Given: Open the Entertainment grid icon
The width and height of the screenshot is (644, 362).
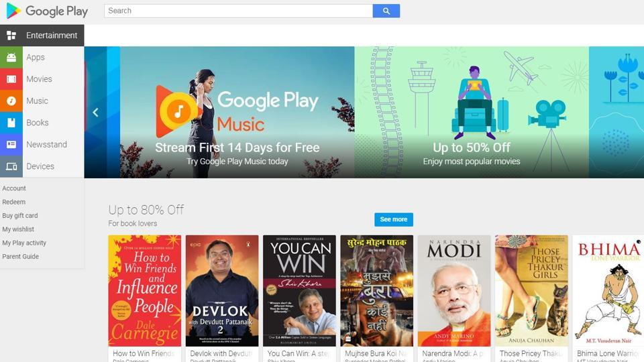Looking at the screenshot, I should [x=11, y=36].
